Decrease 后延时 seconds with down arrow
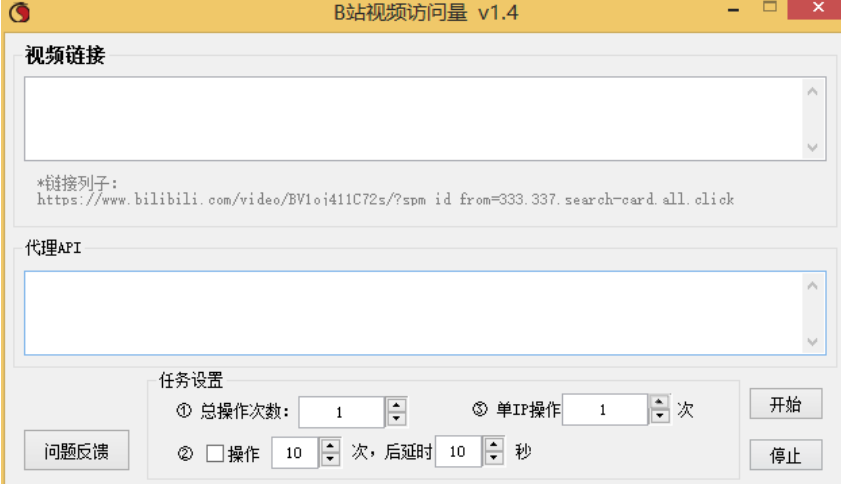 coord(494,459)
